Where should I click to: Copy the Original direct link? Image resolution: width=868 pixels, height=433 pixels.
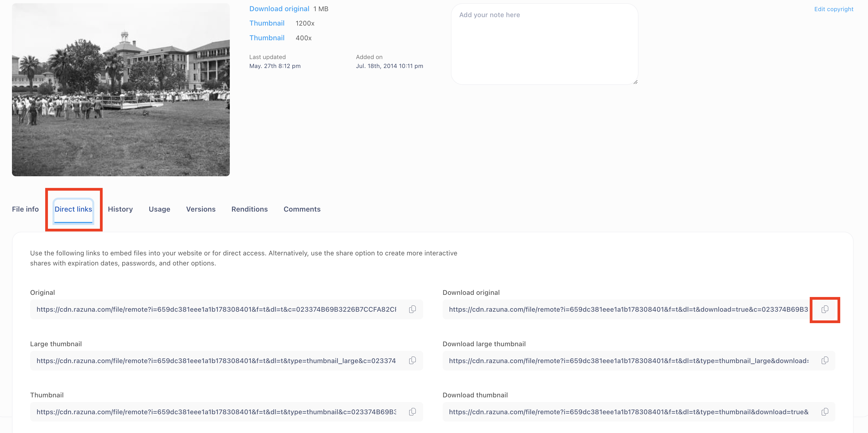[412, 309]
